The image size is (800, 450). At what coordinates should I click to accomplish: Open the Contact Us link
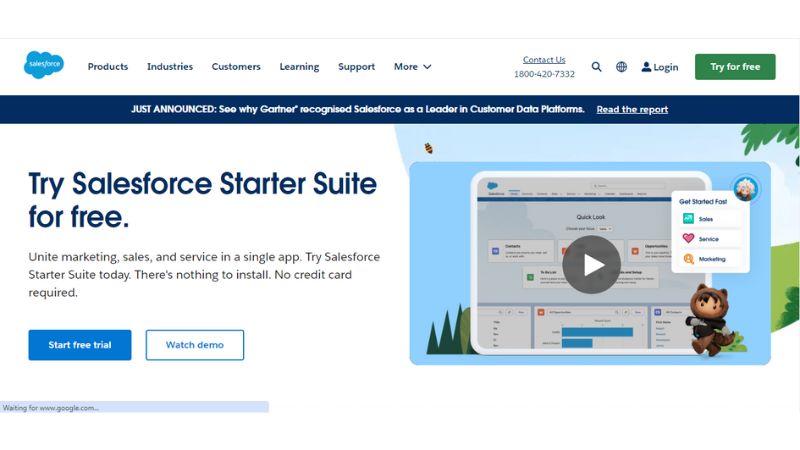click(x=544, y=60)
